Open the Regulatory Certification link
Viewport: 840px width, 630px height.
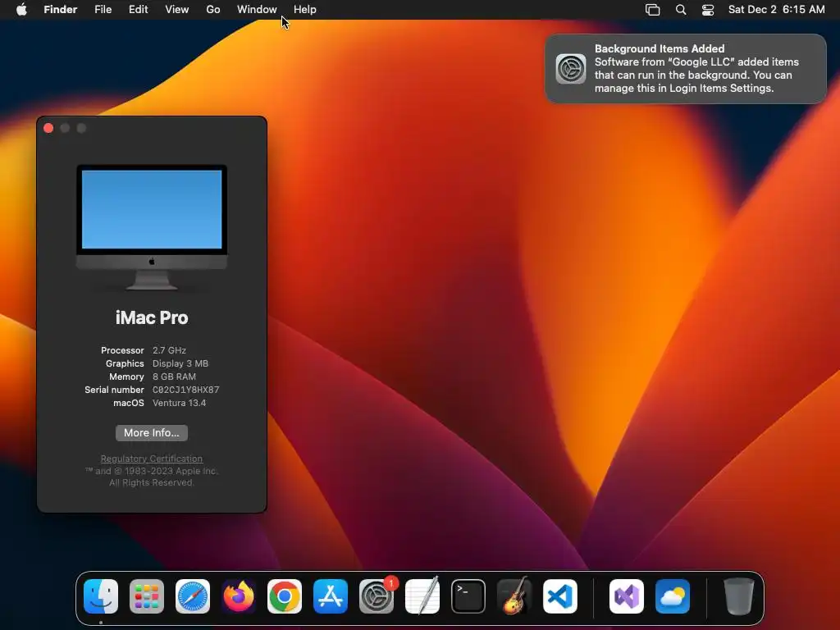(x=152, y=459)
